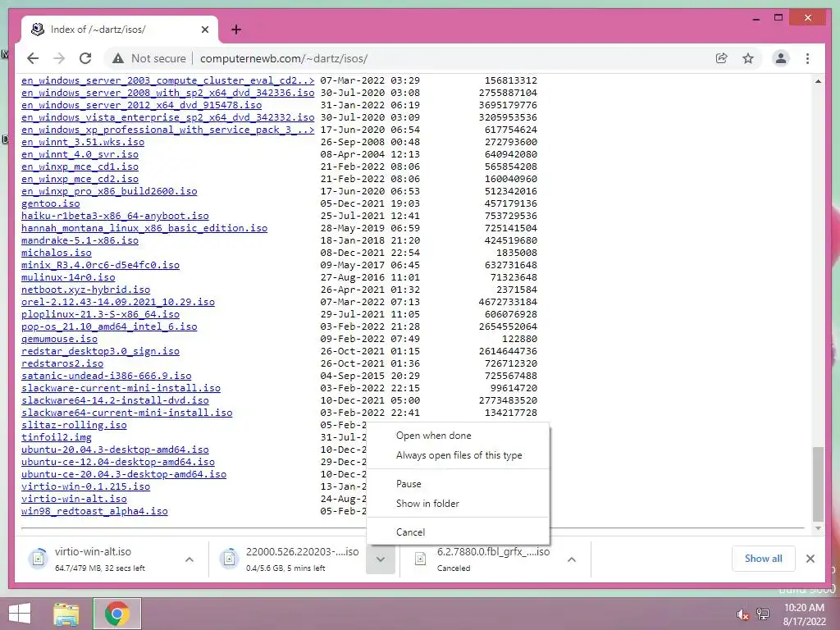Open qemumouse.iso link

[59, 339]
